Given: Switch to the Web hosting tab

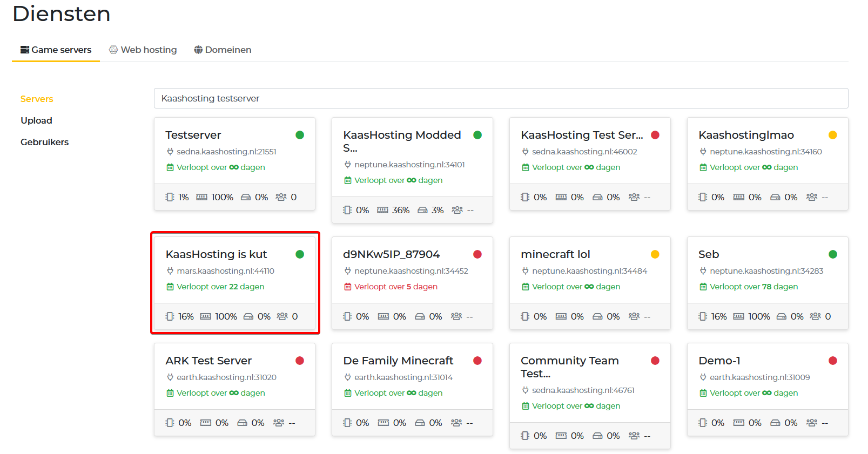Looking at the screenshot, I should coord(143,50).
